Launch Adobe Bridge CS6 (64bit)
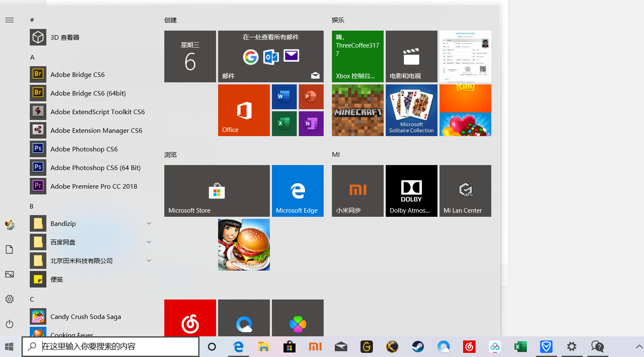 (x=90, y=93)
